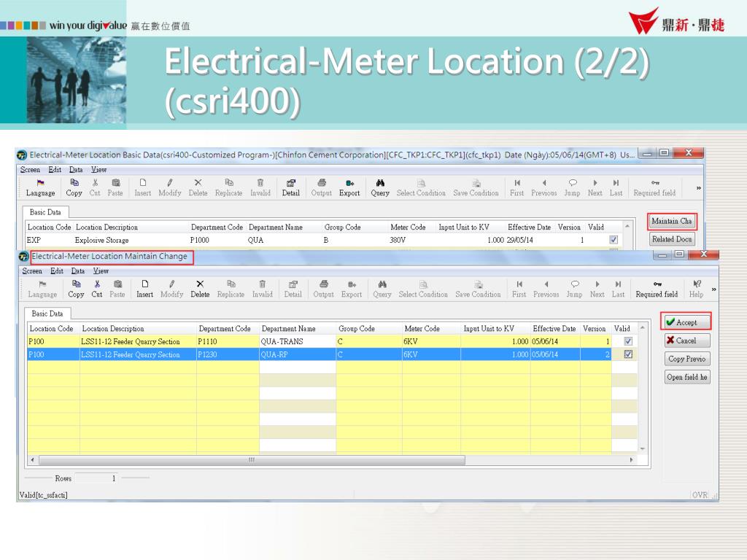Click Insert icon in Maintain Change toolbar
The width and height of the screenshot is (747, 560).
point(145,284)
